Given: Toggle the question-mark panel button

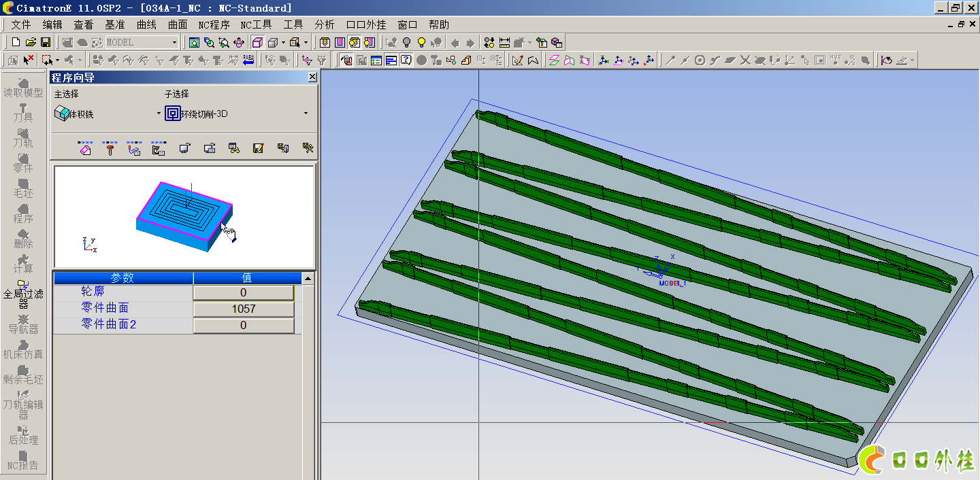Looking at the screenshot, I should (x=406, y=60).
